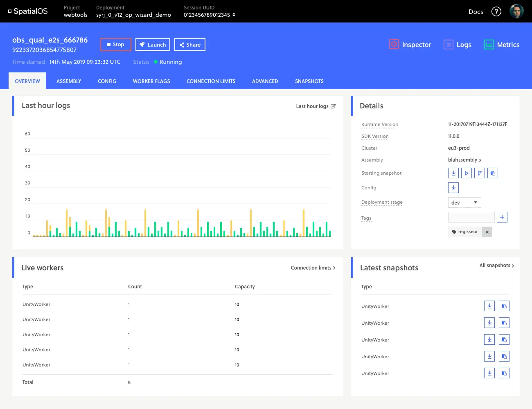
Task: Click the Tags input field
Action: point(471,217)
